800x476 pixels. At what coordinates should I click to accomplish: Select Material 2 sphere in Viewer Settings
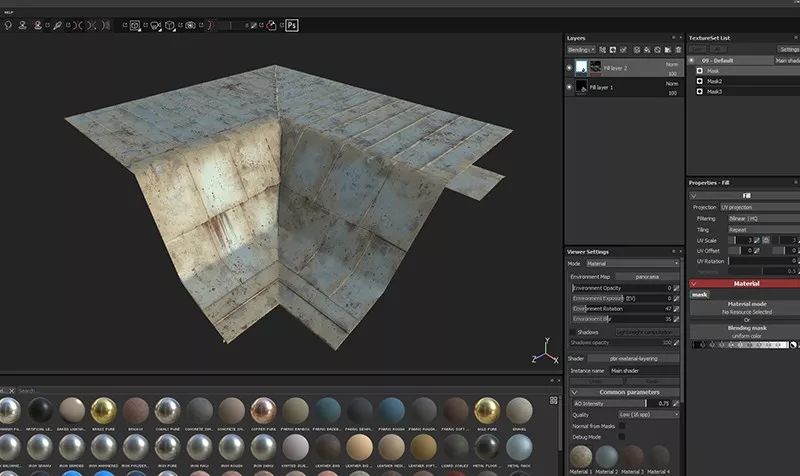[x=607, y=456]
